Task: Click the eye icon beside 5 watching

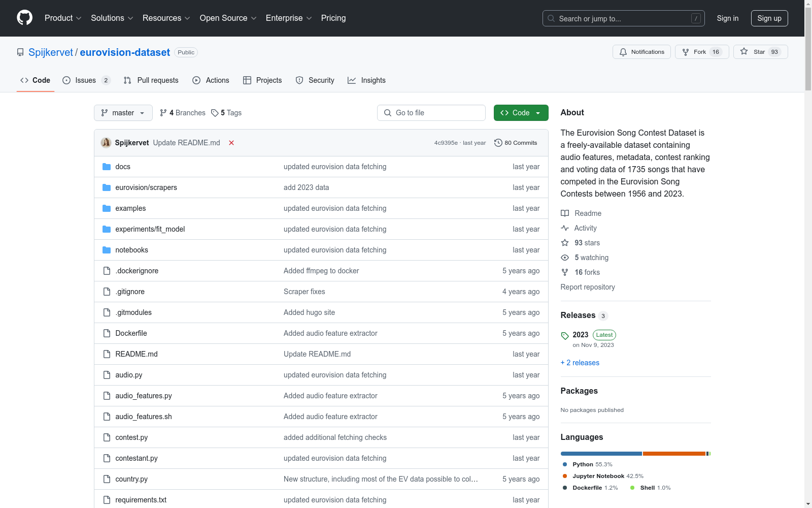Action: (x=565, y=258)
